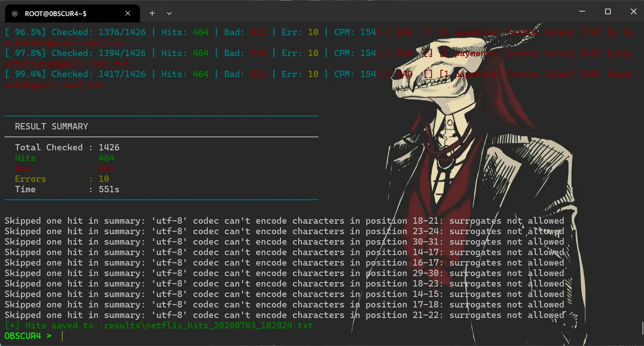Click the skipped-hit line for position 17-18

(x=284, y=304)
